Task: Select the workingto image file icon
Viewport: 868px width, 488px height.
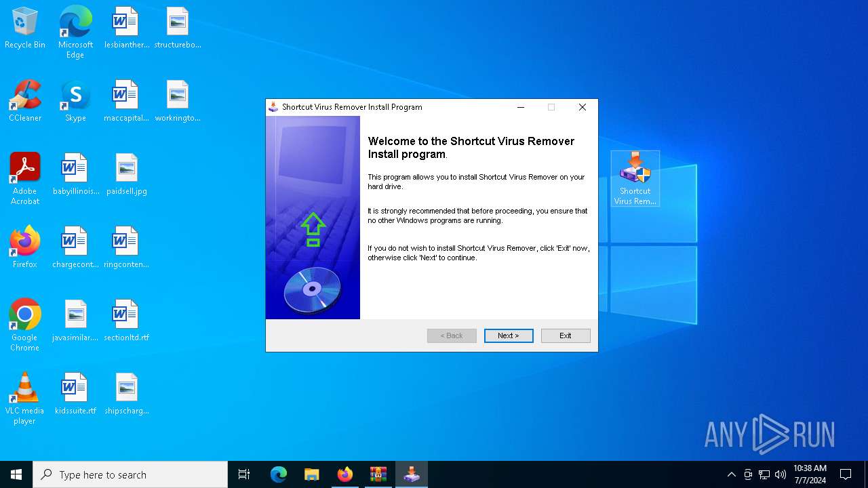Action: click(x=178, y=102)
